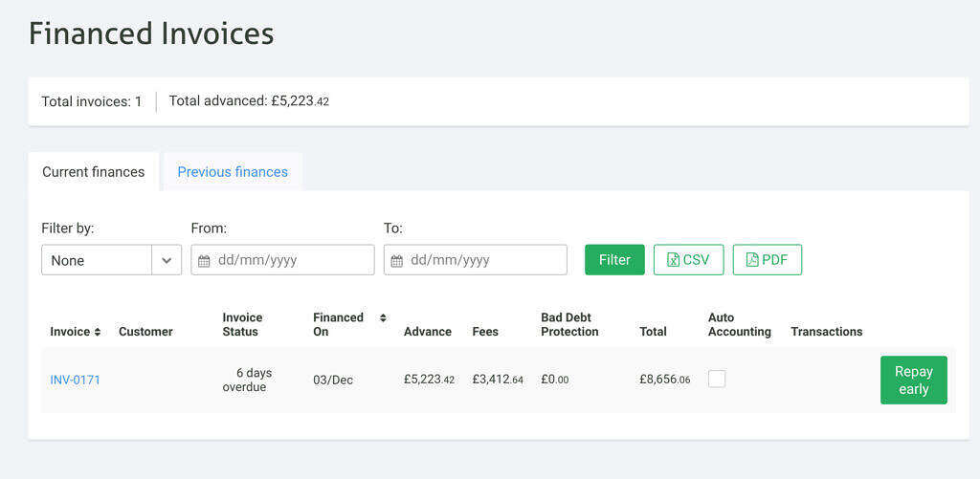The height and width of the screenshot is (479, 980).
Task: Click the Bad Debt Protection column header
Action: pyautogui.click(x=569, y=324)
